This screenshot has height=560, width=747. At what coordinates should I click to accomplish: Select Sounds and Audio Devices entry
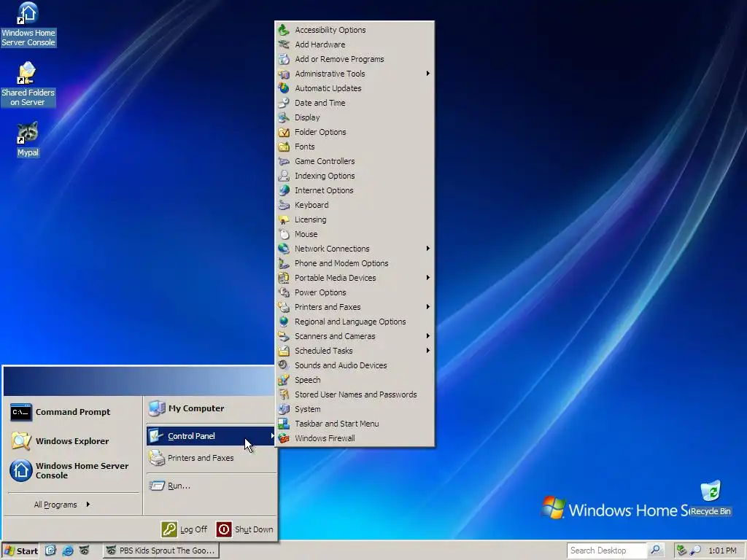point(355,365)
